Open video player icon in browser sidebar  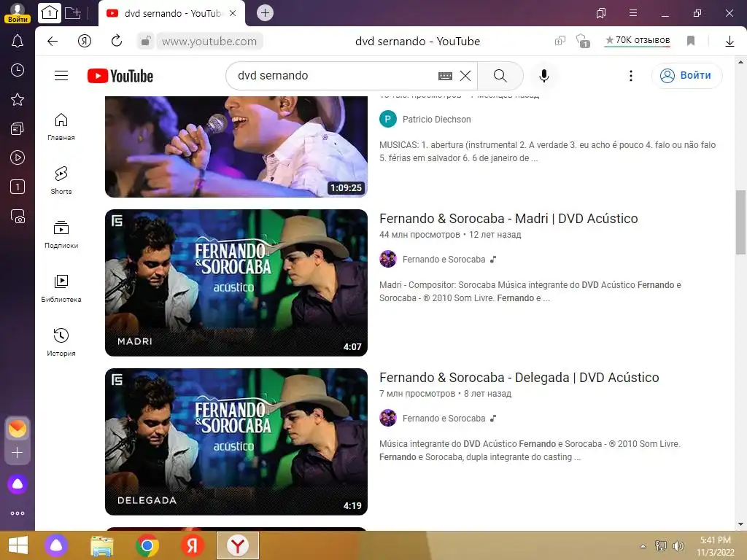pos(18,157)
